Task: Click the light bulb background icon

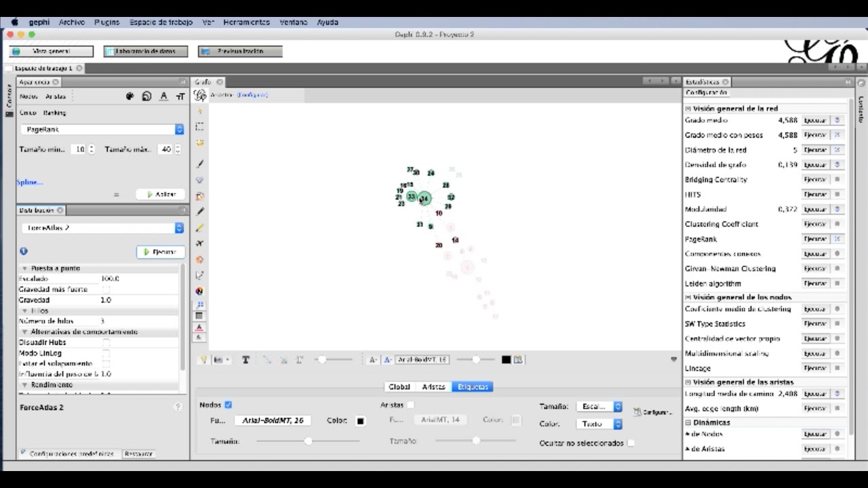Action: click(x=203, y=360)
